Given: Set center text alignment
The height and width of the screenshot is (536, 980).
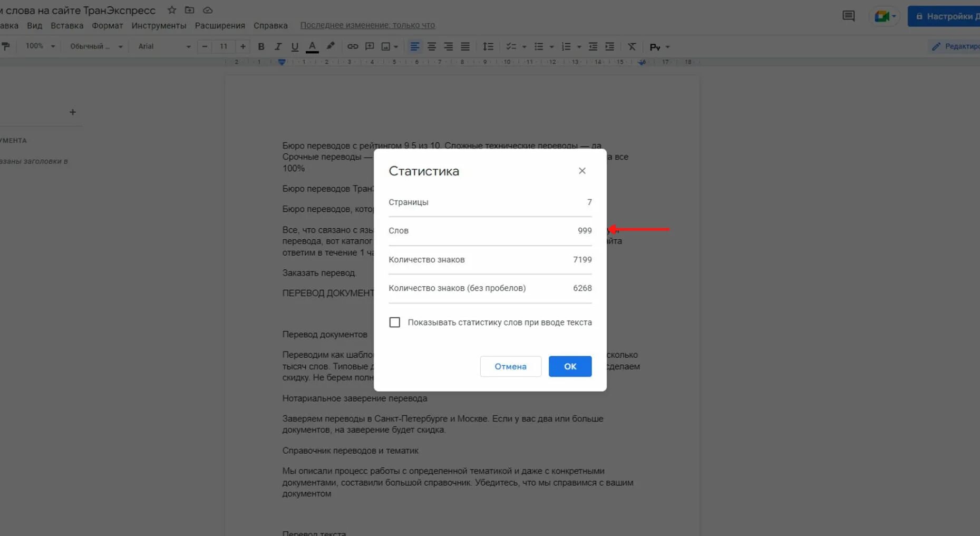Looking at the screenshot, I should 431,46.
